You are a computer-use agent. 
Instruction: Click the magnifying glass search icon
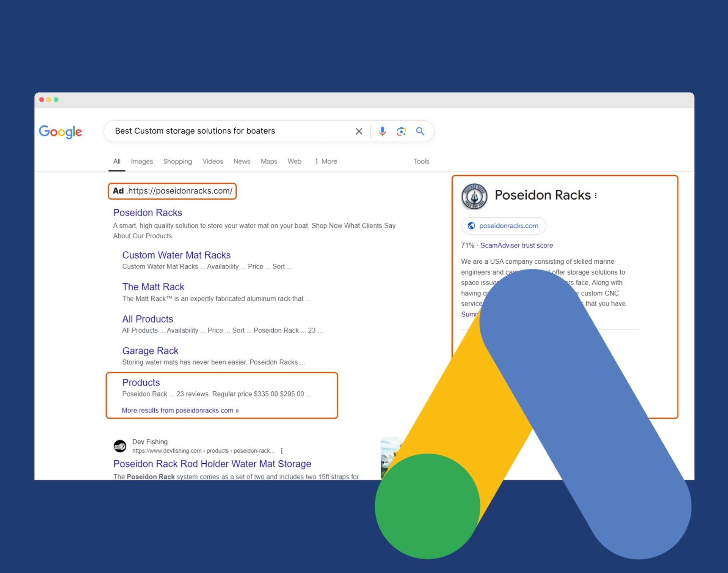click(x=420, y=131)
